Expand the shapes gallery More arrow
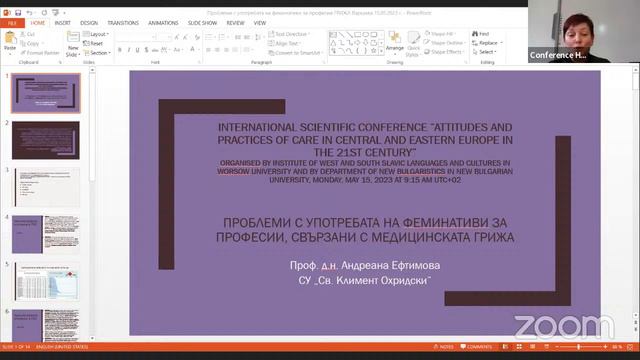This screenshot has height=360, width=640. 381,51
